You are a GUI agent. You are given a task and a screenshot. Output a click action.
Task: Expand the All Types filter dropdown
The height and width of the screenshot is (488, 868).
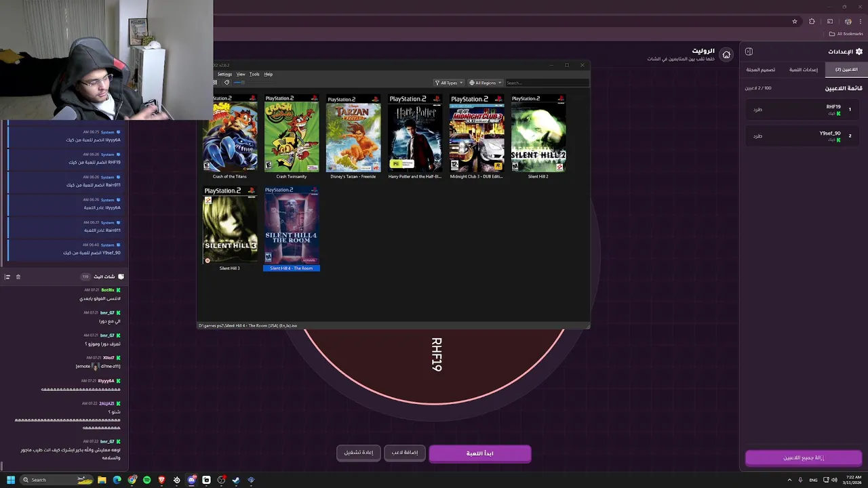coord(449,83)
